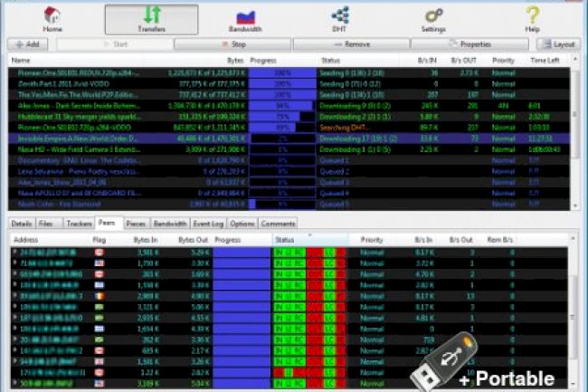The width and height of the screenshot is (588, 392).
Task: Click the progress bar of Hubblecast 31 transfer
Action: 282,117
